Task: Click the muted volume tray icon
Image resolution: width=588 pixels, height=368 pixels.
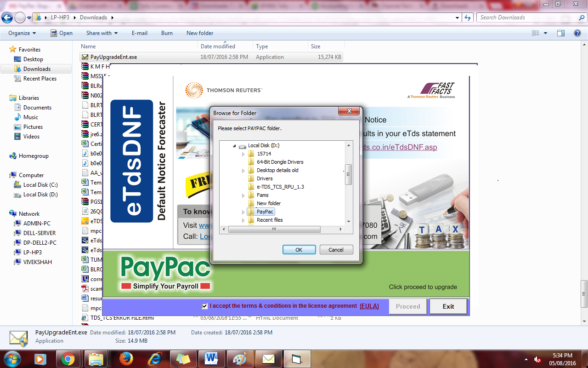Action: coord(537,359)
